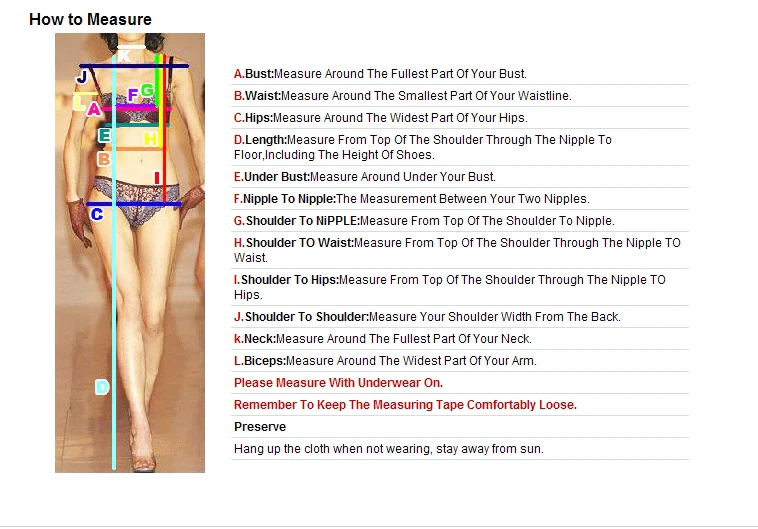Select the B. Waist measurement row

(x=460, y=96)
